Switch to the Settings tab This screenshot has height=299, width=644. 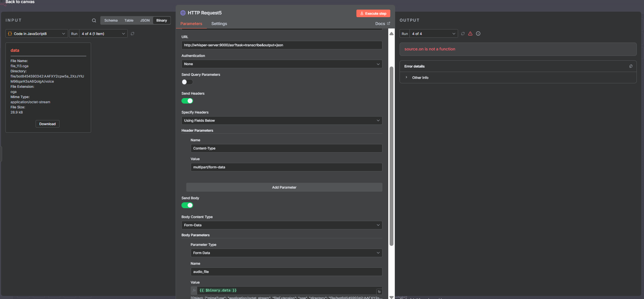click(x=219, y=24)
